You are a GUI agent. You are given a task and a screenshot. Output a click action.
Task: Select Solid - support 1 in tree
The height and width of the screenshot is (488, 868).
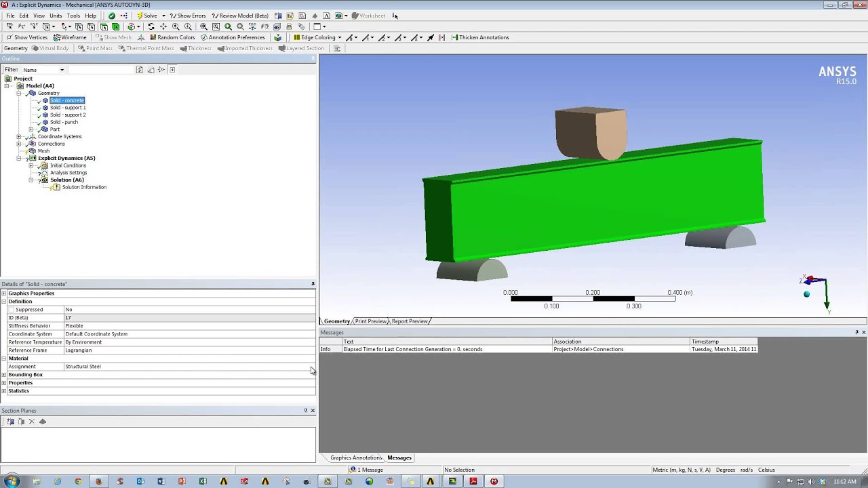[x=67, y=108]
